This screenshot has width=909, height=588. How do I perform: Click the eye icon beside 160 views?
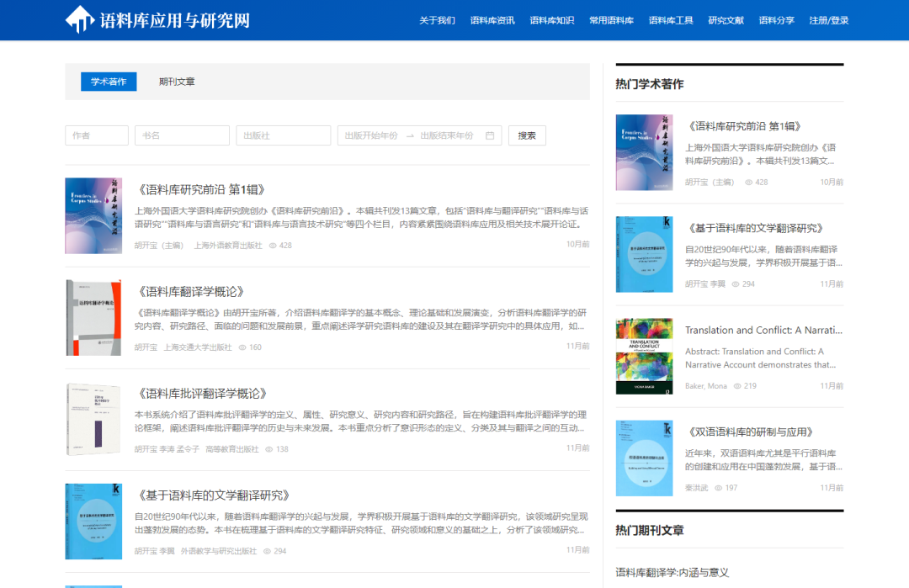pos(242,347)
